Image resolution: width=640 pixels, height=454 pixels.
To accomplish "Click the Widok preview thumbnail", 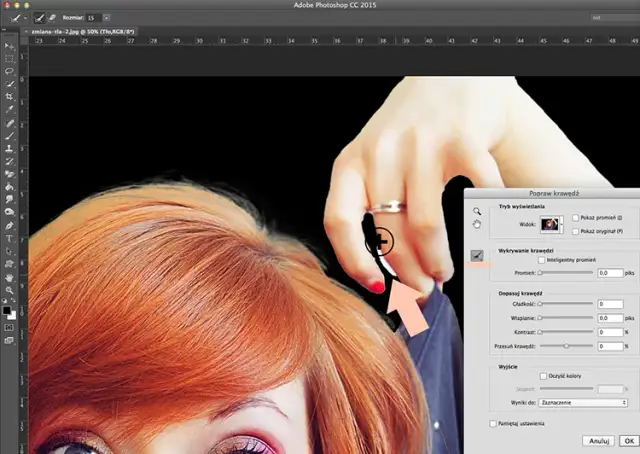I will tap(550, 225).
